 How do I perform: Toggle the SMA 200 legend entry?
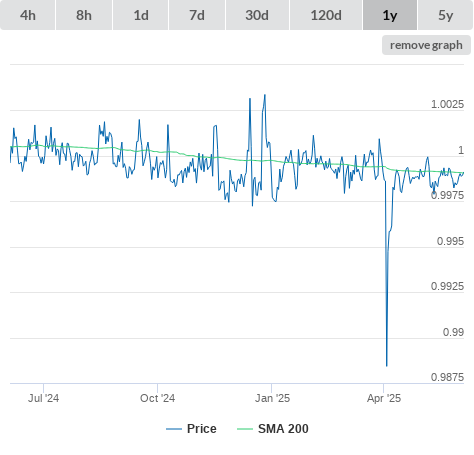click(x=273, y=429)
